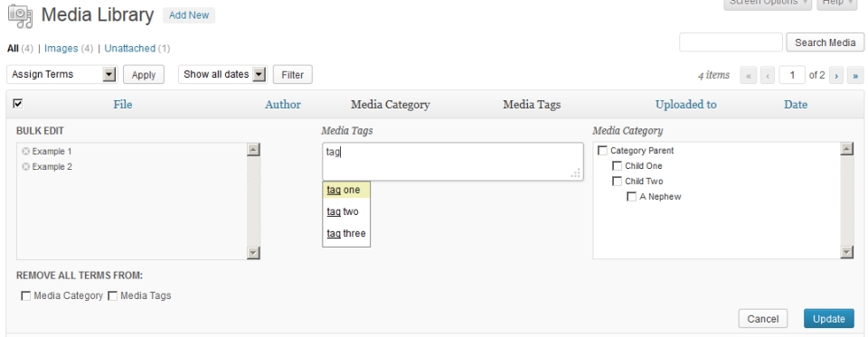Image resolution: width=868 pixels, height=337 pixels.
Task: Go to previous page of items
Action: [x=768, y=75]
